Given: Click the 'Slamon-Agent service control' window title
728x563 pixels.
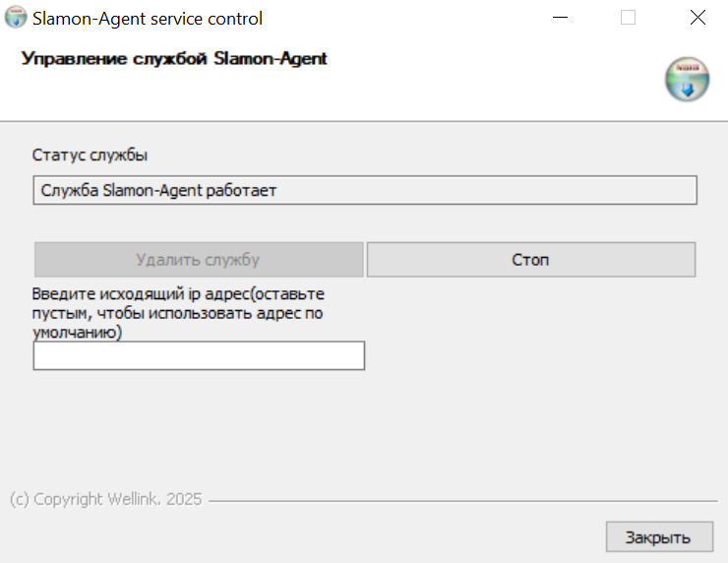Looking at the screenshot, I should (148, 19).
